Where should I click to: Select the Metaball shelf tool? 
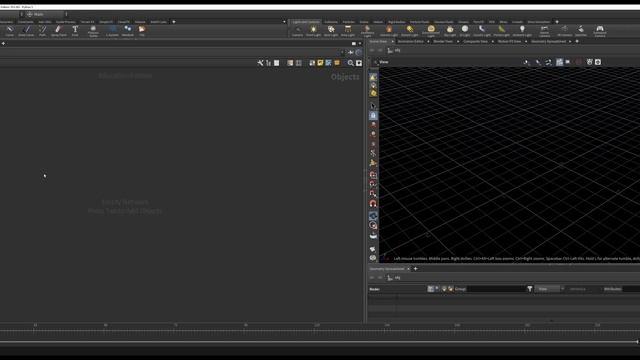tap(128, 31)
